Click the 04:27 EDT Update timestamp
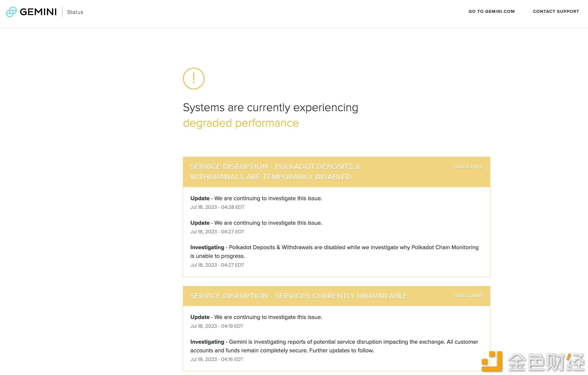 coord(217,231)
